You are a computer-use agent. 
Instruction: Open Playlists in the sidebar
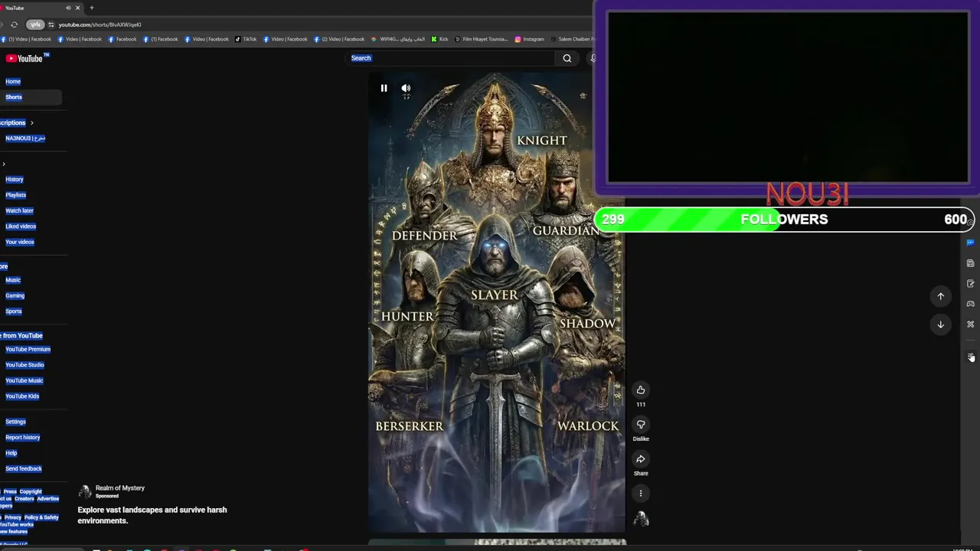point(15,195)
